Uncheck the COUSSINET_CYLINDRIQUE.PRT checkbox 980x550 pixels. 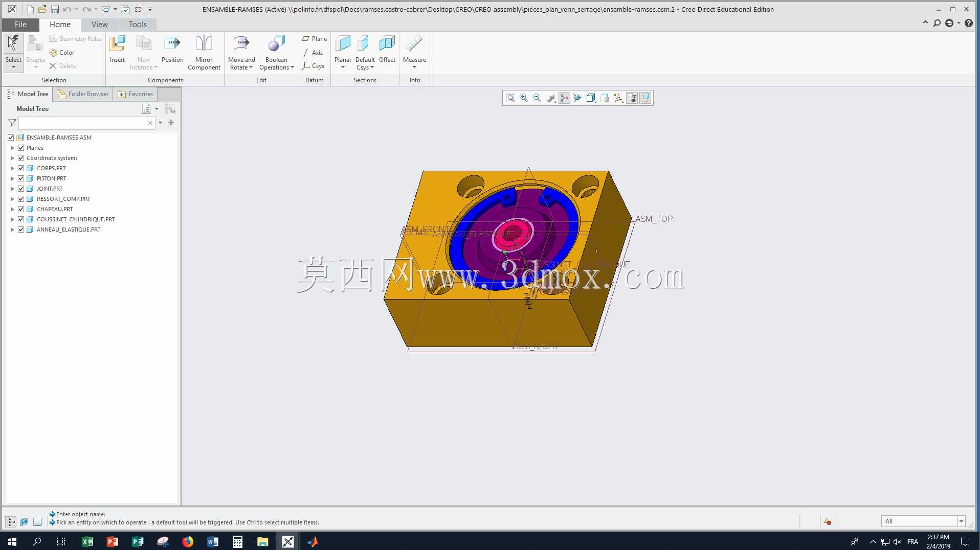21,219
